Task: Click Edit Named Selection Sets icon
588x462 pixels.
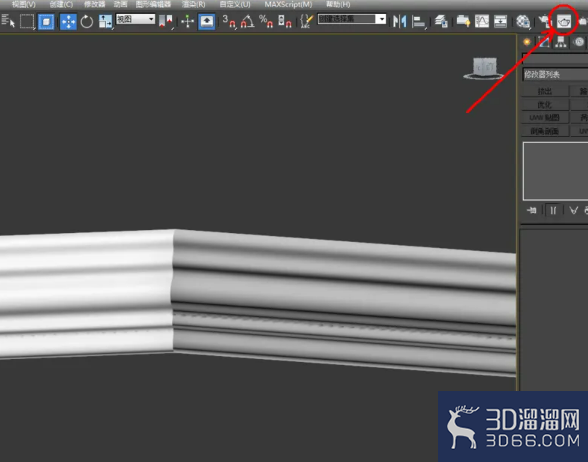Action: tap(307, 21)
